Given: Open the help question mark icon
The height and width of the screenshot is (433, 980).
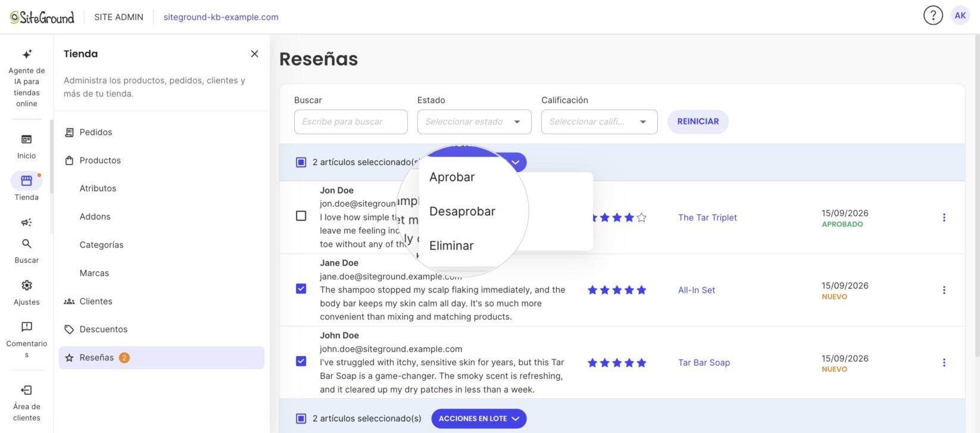Looking at the screenshot, I should tap(933, 15).
